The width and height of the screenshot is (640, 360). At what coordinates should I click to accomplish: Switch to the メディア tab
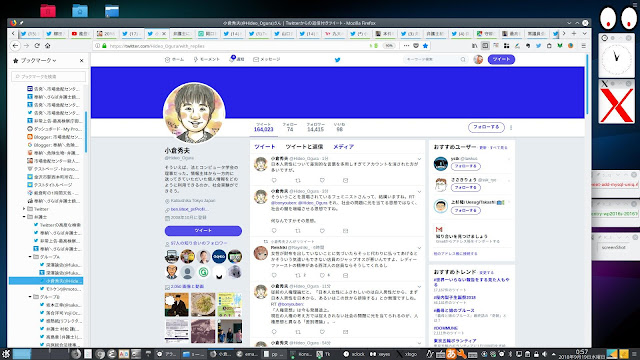point(343,147)
